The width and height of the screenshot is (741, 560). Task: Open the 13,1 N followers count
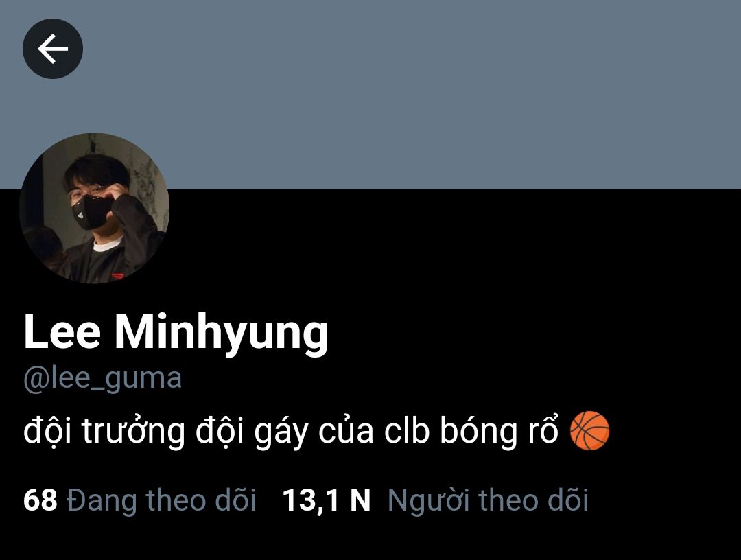435,500
